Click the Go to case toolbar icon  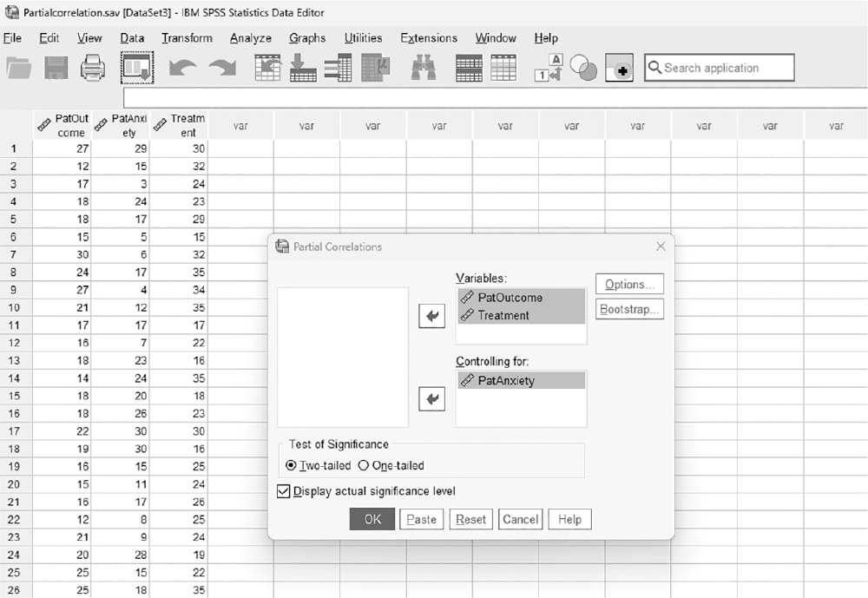267,68
